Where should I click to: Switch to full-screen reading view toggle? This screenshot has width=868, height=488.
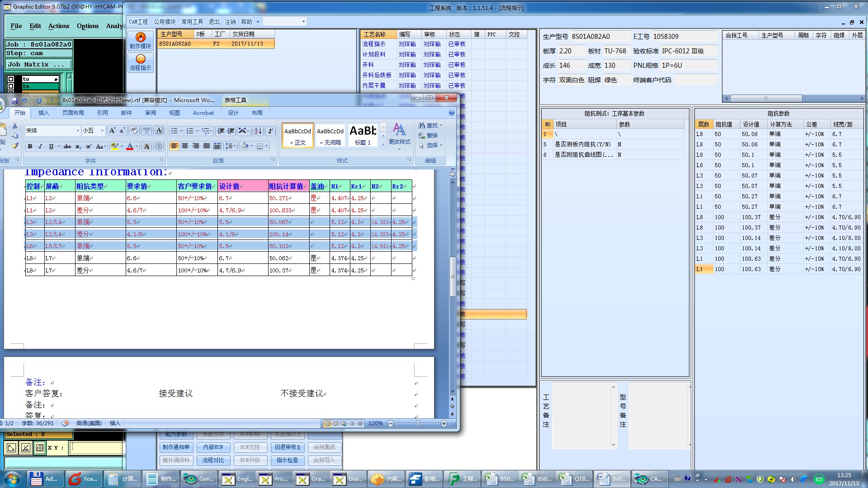pos(335,423)
